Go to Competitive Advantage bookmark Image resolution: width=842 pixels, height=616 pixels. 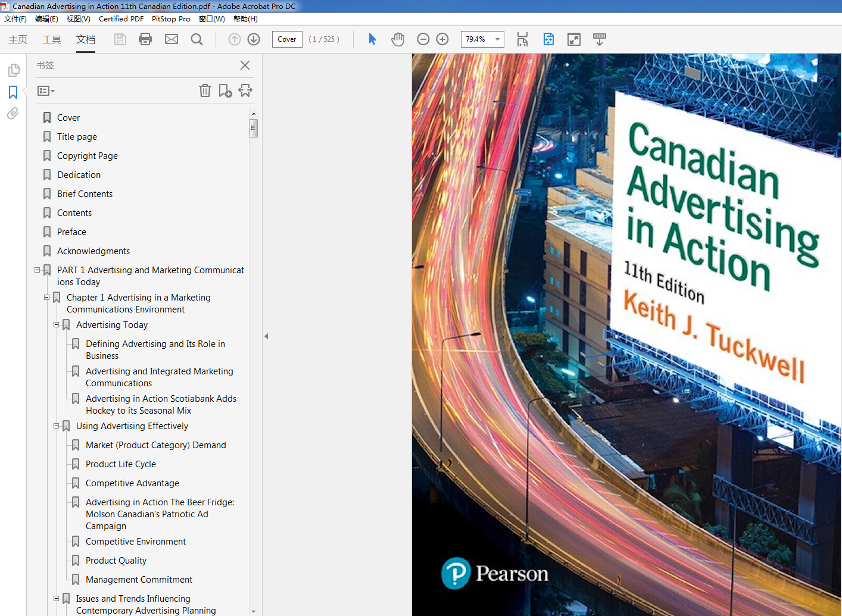tap(132, 483)
